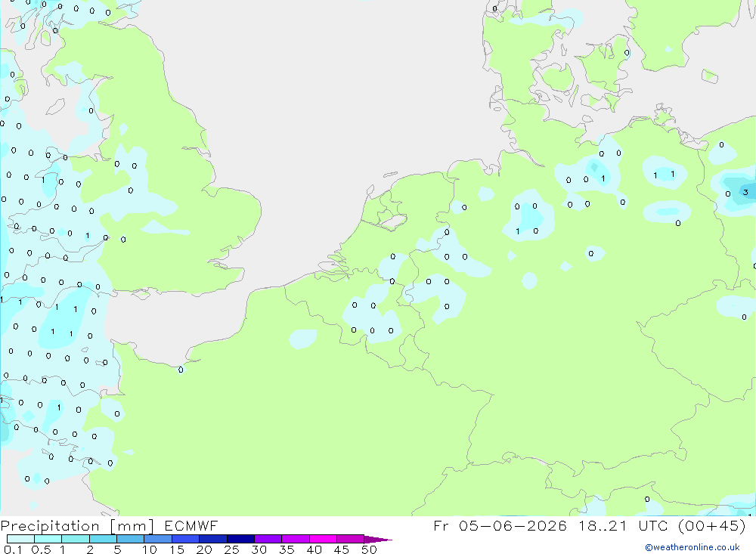Image resolution: width=756 pixels, height=554 pixels.
Task: Pick the 40–45 mm magenta legend swatch
Action: 323,539
